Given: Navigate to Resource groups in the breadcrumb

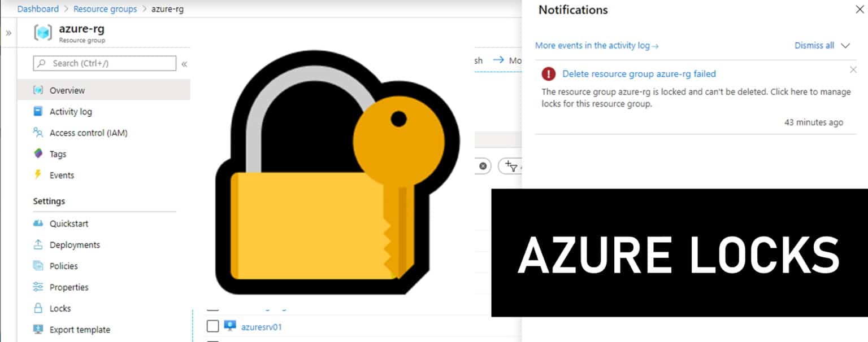Looking at the screenshot, I should (105, 8).
